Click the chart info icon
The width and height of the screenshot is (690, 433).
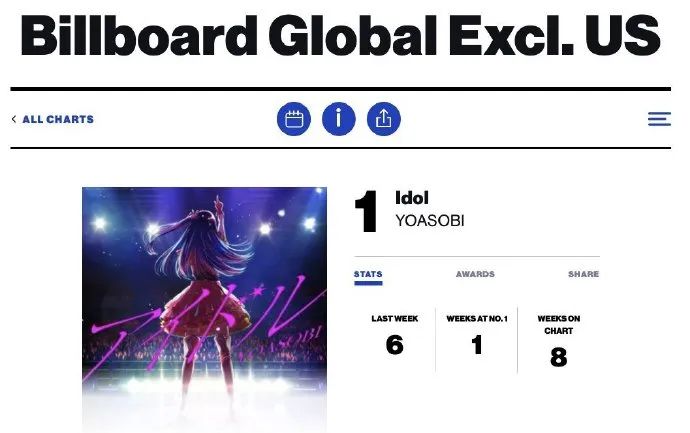339,119
